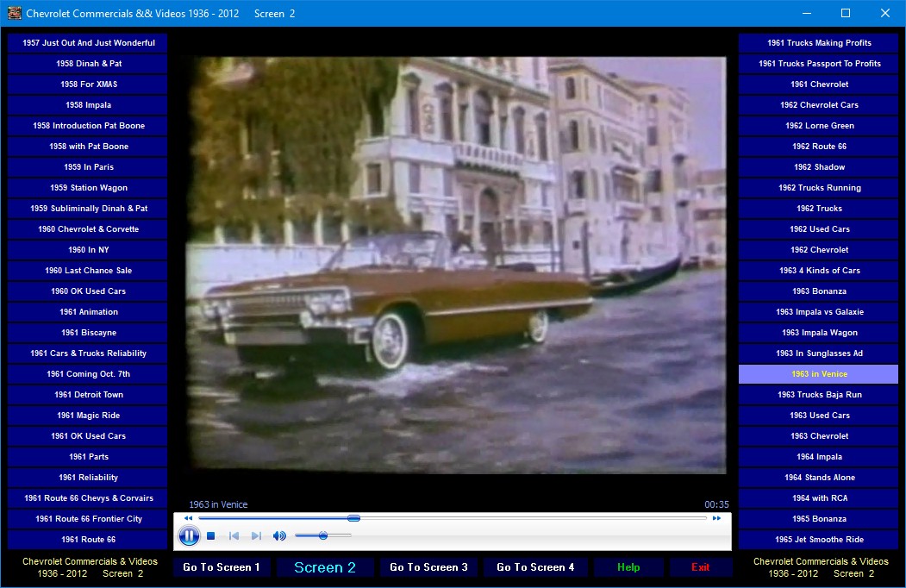Maximize the application window
This screenshot has height=588, width=906.
846,13
